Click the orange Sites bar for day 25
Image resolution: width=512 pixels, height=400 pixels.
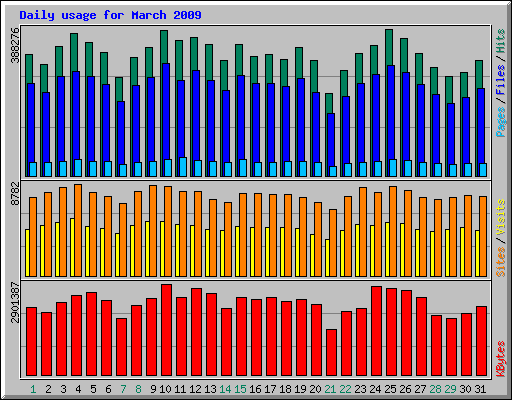(393, 231)
